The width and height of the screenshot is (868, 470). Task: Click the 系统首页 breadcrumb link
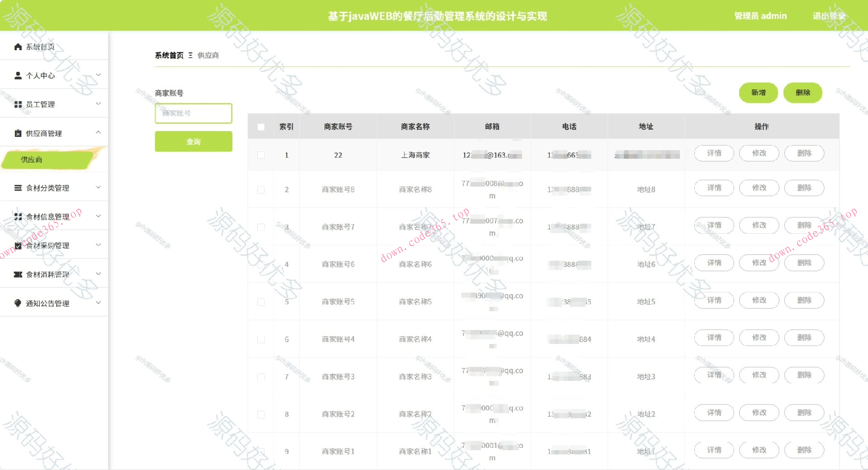coord(169,55)
